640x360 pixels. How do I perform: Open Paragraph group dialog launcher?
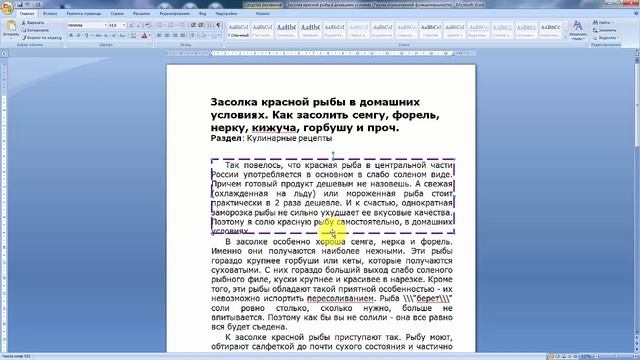point(222,44)
